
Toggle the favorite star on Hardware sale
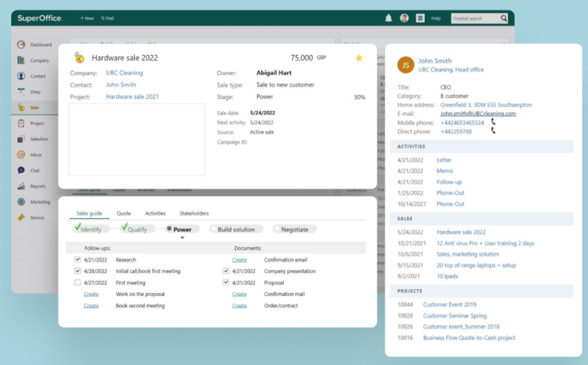tap(359, 58)
